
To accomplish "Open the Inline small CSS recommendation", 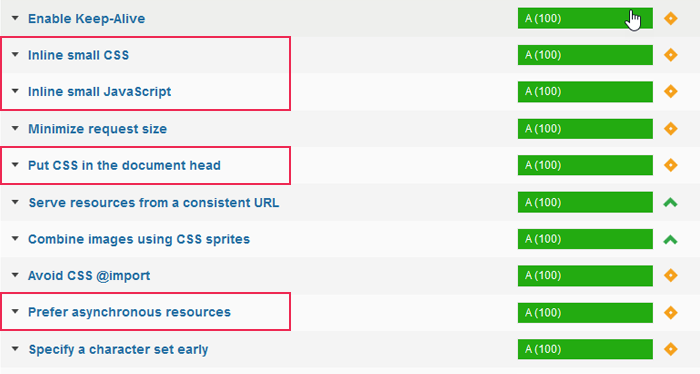I will (79, 55).
